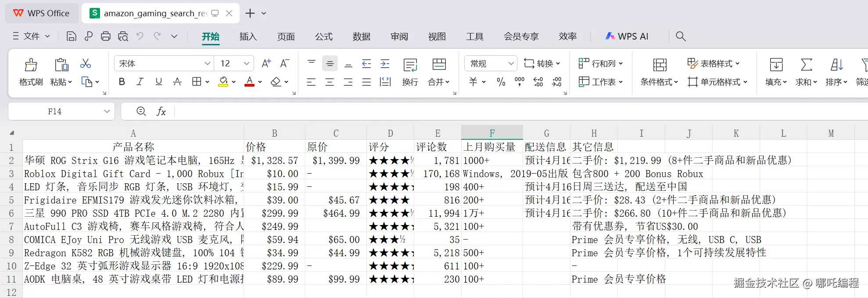Viewport: 868px width, 298px height.
Task: Click the Paste (粘贴) clipboard icon
Action: click(61, 65)
